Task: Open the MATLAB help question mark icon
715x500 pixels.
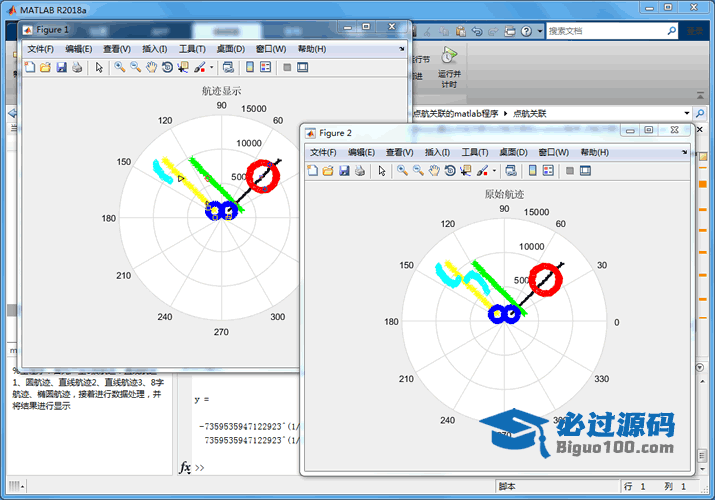Action: tap(526, 31)
